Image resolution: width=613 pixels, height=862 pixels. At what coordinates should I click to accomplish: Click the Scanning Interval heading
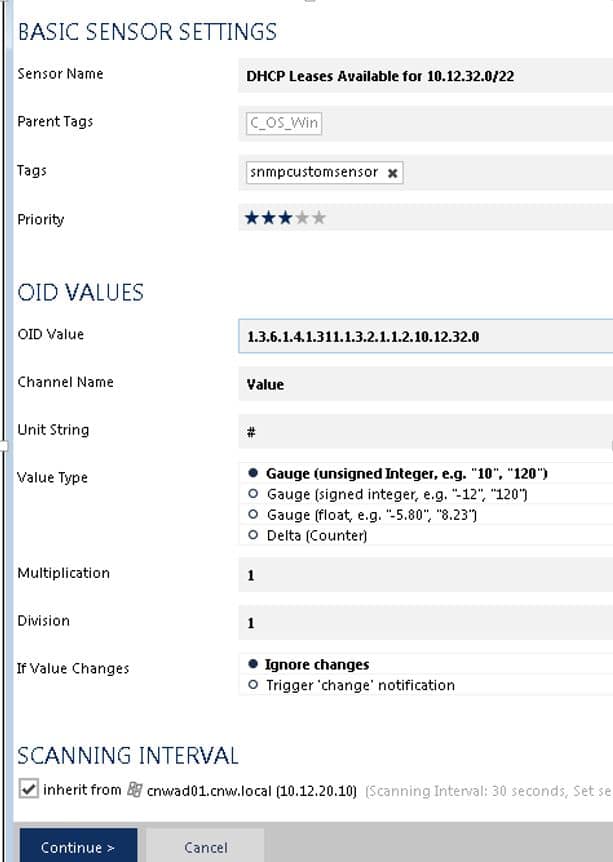(x=128, y=756)
